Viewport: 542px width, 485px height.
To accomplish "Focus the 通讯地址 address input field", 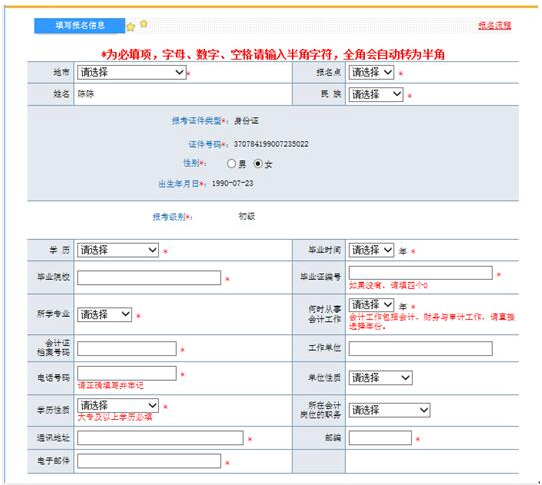I will point(160,438).
